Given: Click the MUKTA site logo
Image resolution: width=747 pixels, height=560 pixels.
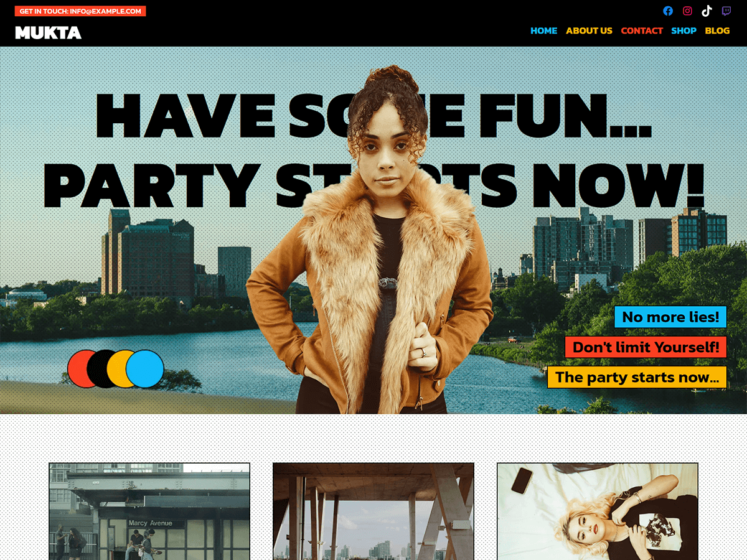Looking at the screenshot, I should pyautogui.click(x=48, y=32).
